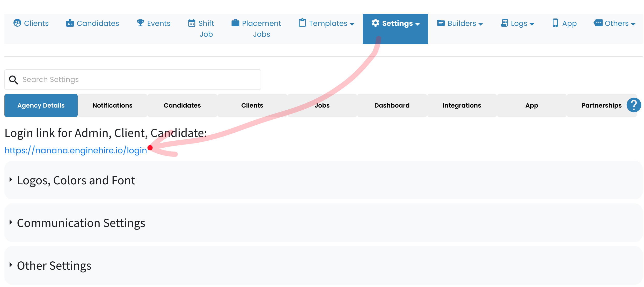Go to Clients in top navigation

click(x=31, y=23)
